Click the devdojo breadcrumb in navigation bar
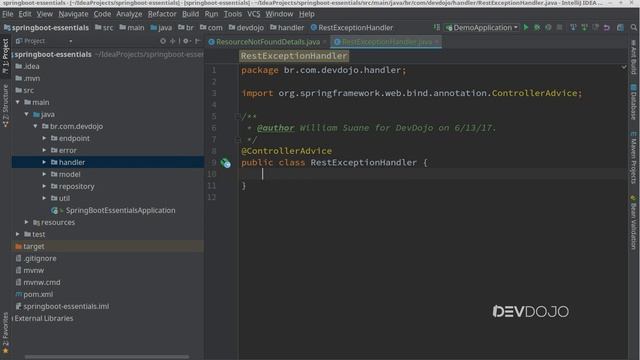Image resolution: width=640 pixels, height=360 pixels. click(246, 28)
